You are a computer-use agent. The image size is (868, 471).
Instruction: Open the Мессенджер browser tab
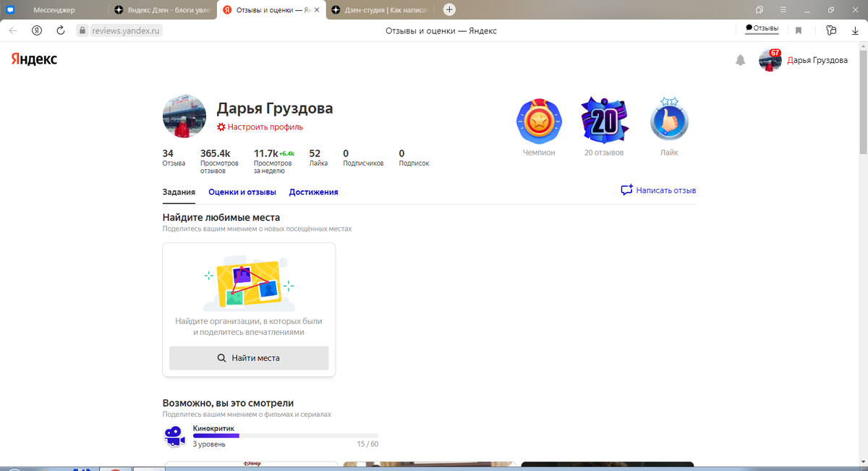pos(54,10)
